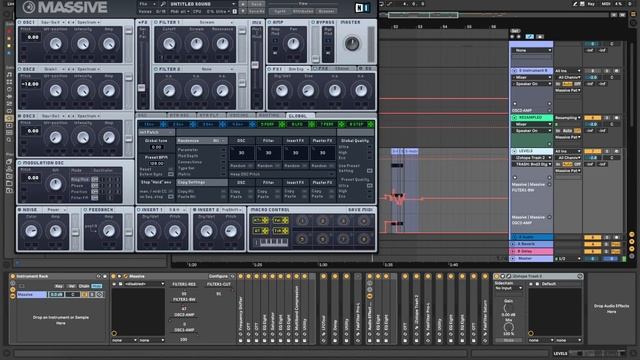This screenshot has width=640, height=360.
Task: Click the Noise Color knob
Action: 31,231
